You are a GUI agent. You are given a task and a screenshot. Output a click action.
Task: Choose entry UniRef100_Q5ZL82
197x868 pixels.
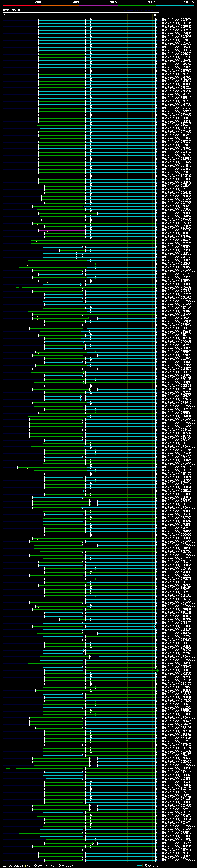click(x=177, y=291)
